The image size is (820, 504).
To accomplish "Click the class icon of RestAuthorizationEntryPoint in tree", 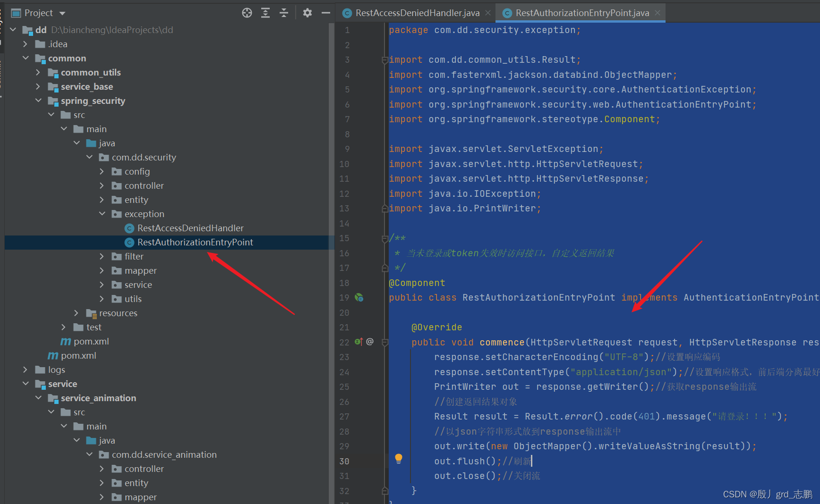I will [129, 243].
